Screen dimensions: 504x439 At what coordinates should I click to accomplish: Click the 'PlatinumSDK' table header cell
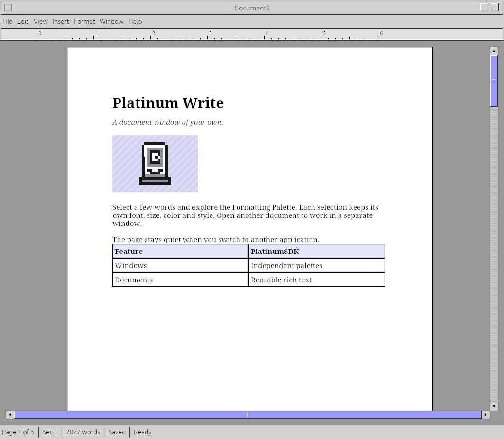coord(316,252)
